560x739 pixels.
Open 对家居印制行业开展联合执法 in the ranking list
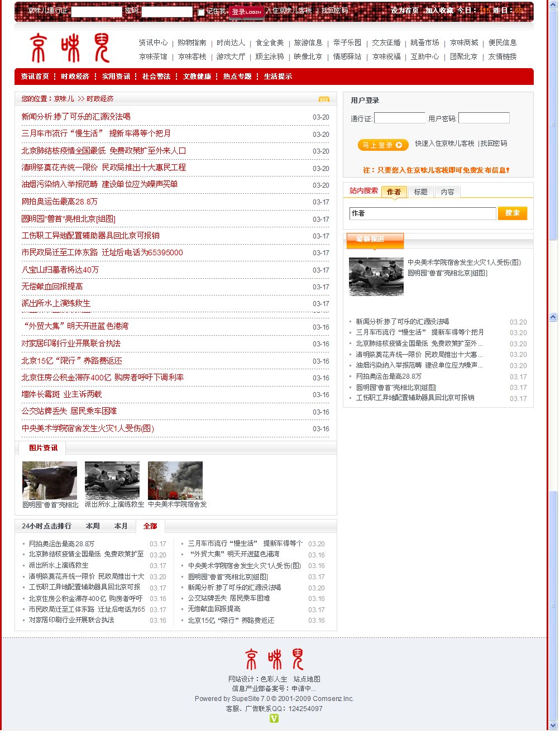(71, 620)
